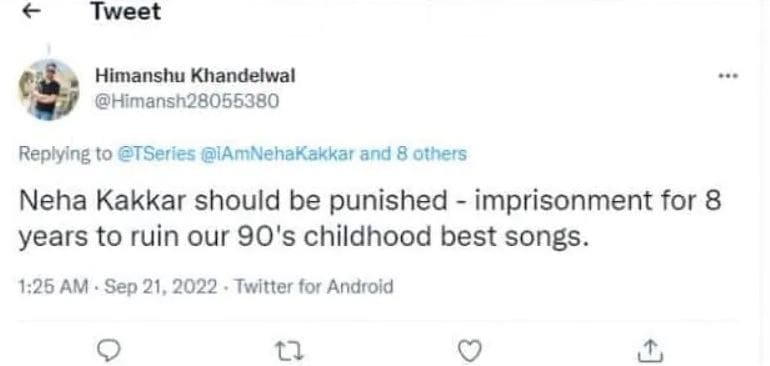Click the tweet text starting "Neha Kakkar should"
The image size is (770, 366).
pyautogui.click(x=370, y=220)
